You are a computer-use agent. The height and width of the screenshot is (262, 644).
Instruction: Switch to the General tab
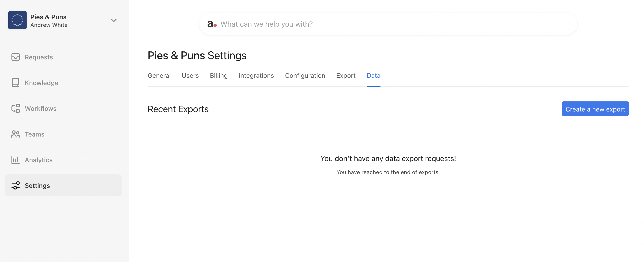pos(159,75)
